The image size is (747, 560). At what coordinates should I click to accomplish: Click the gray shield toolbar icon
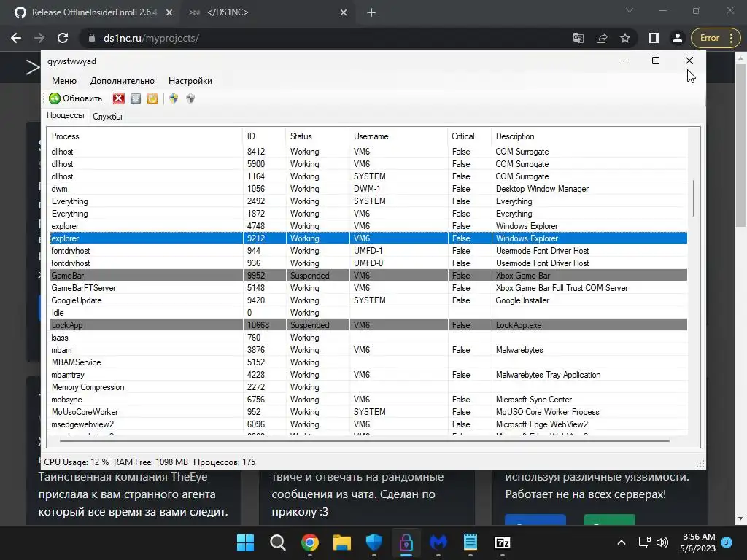pos(190,98)
